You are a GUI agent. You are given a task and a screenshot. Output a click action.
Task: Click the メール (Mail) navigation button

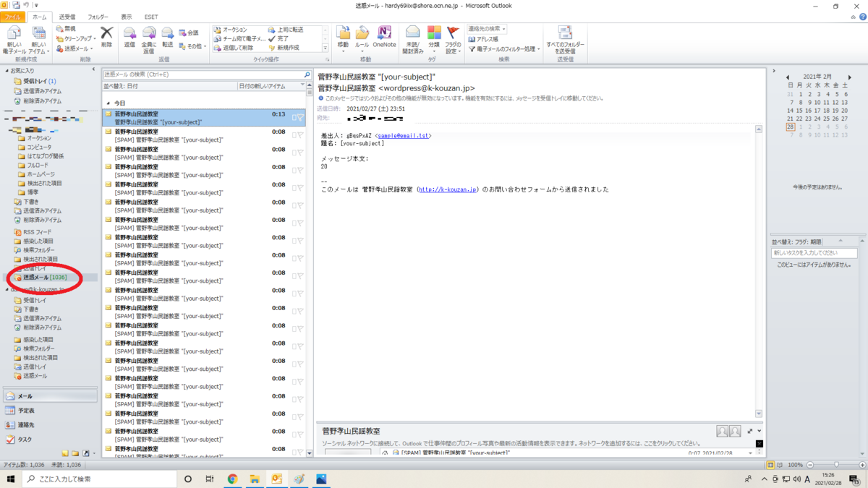[x=49, y=396]
